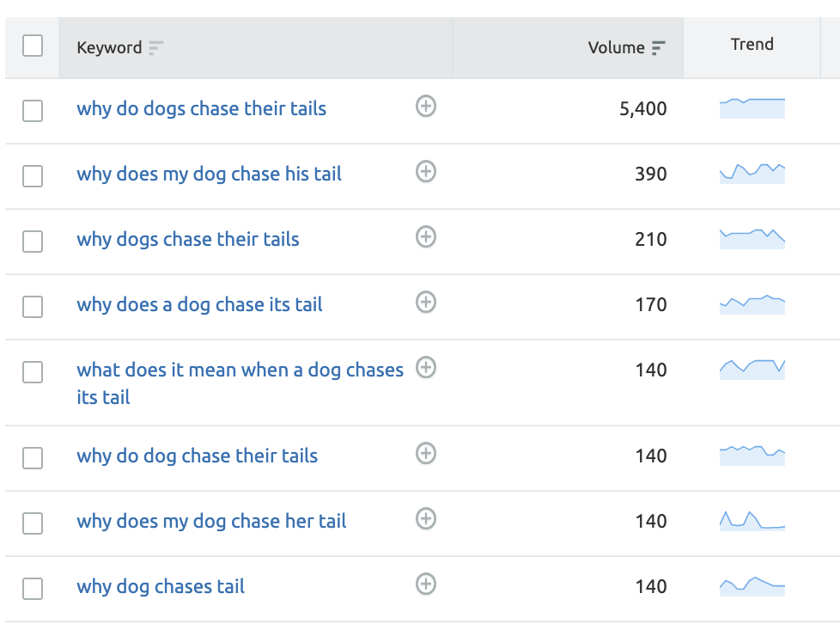Toggle the select-all checkbox in header
Image resolution: width=840 pixels, height=624 pixels.
33,46
